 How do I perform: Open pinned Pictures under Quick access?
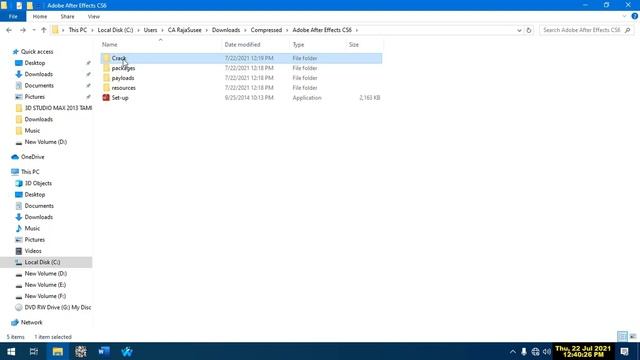(35, 97)
